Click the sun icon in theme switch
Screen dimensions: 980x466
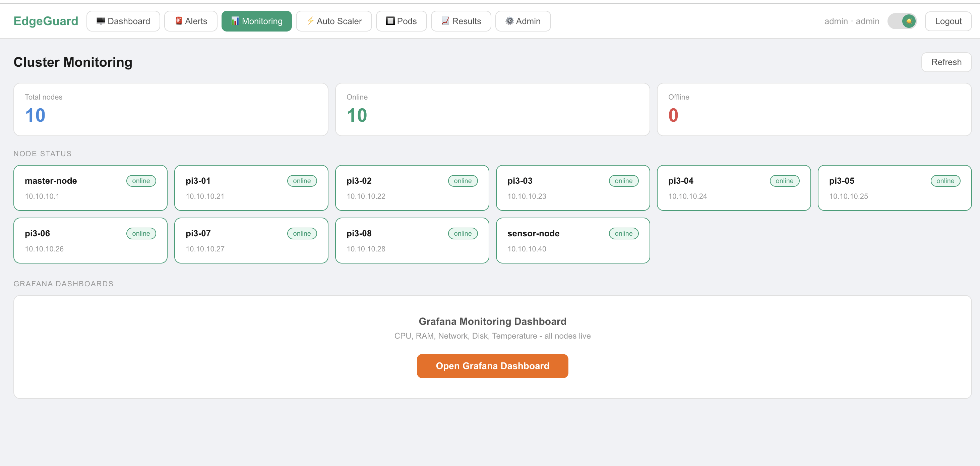[x=909, y=21]
